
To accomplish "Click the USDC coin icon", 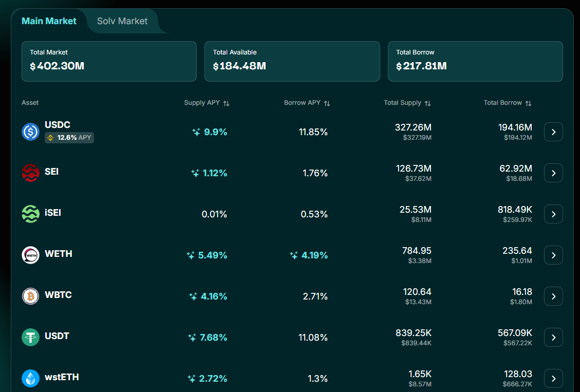I will coord(30,132).
